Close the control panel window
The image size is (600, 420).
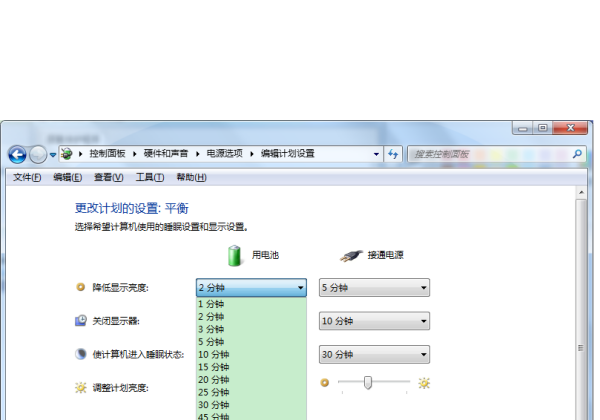(x=570, y=128)
